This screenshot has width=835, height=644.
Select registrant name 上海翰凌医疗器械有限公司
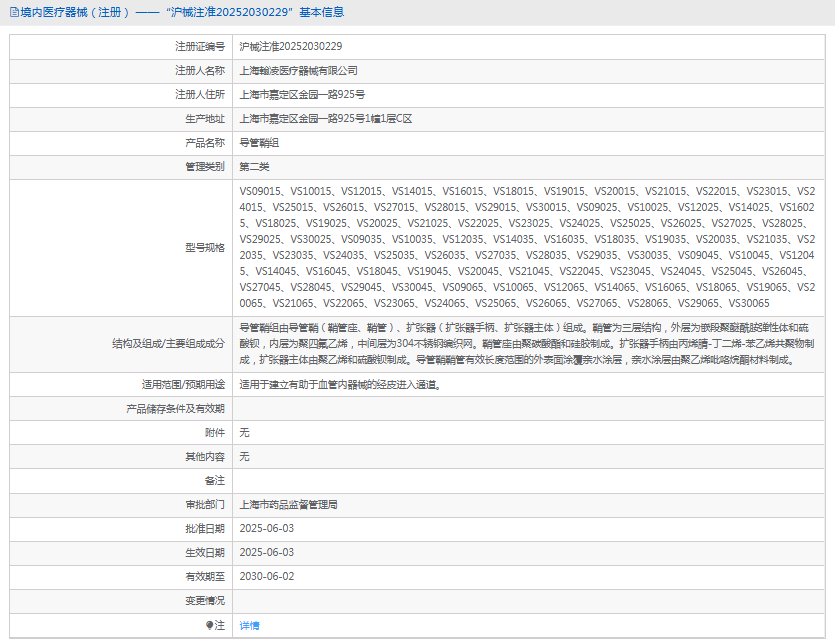click(x=298, y=70)
